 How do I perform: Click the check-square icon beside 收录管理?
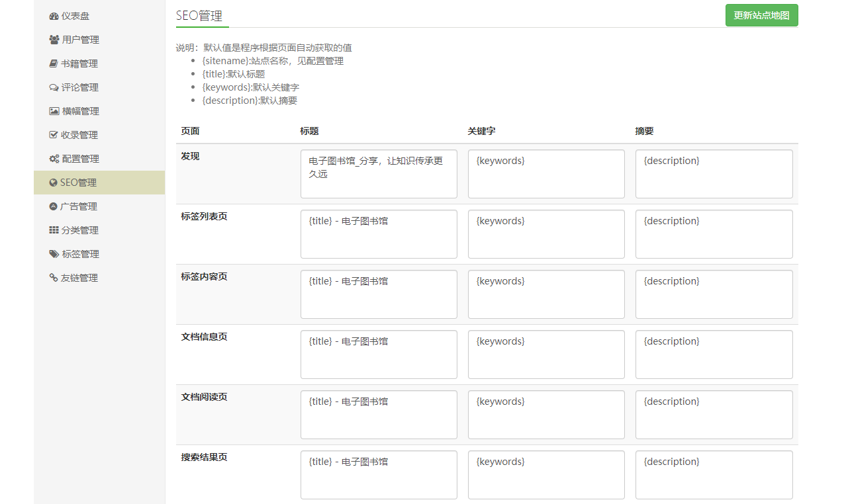54,135
